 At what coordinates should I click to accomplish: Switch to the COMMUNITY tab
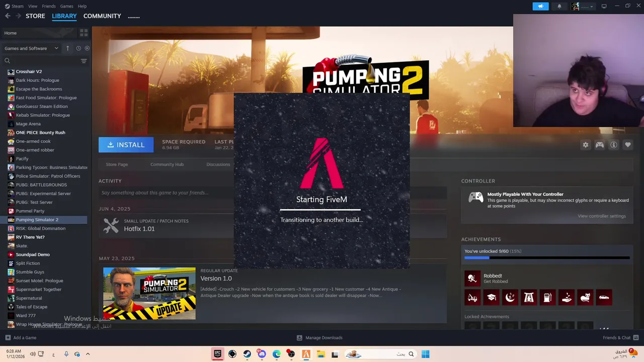coord(102,16)
